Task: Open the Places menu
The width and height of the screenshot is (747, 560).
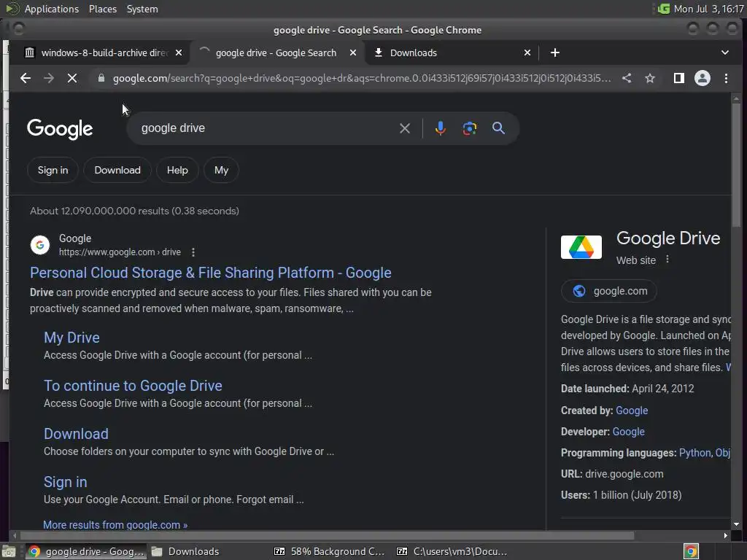Action: (102, 9)
